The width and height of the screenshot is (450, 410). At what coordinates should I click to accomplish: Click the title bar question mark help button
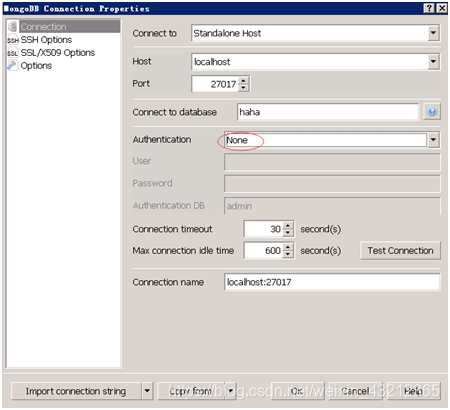pos(429,8)
